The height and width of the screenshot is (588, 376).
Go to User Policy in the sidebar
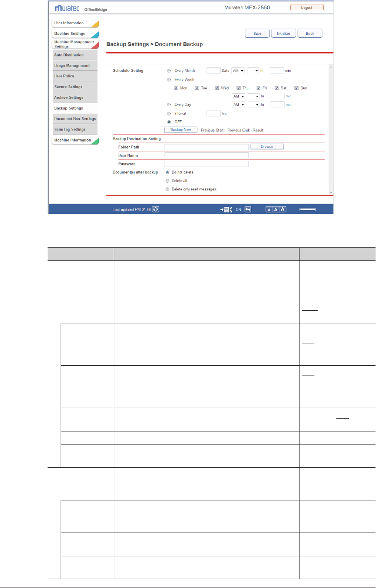click(75, 76)
